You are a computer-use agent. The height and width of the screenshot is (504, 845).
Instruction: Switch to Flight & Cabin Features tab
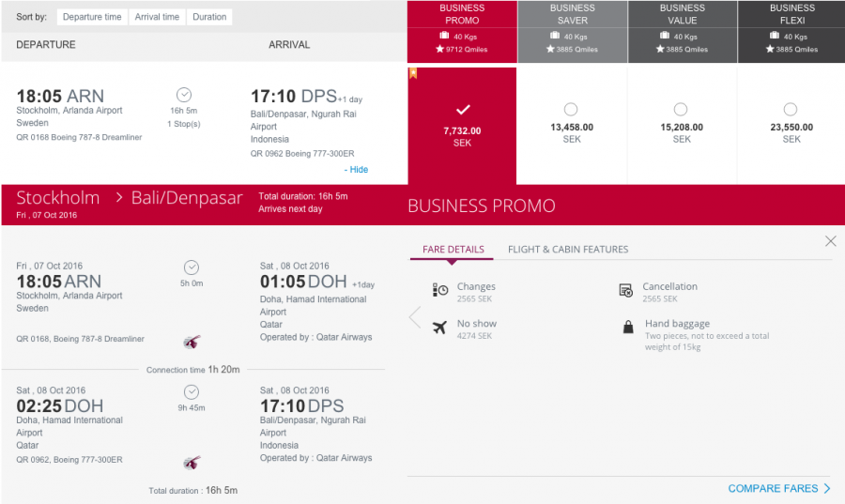pos(568,250)
